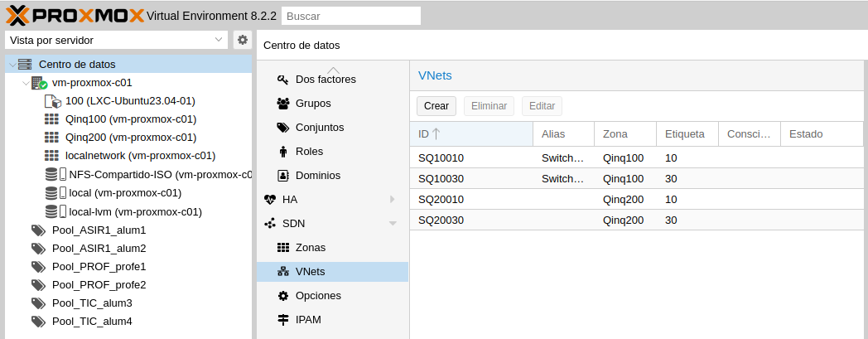Click the Pool_PROF_profe2 tag icon

[x=38, y=285]
